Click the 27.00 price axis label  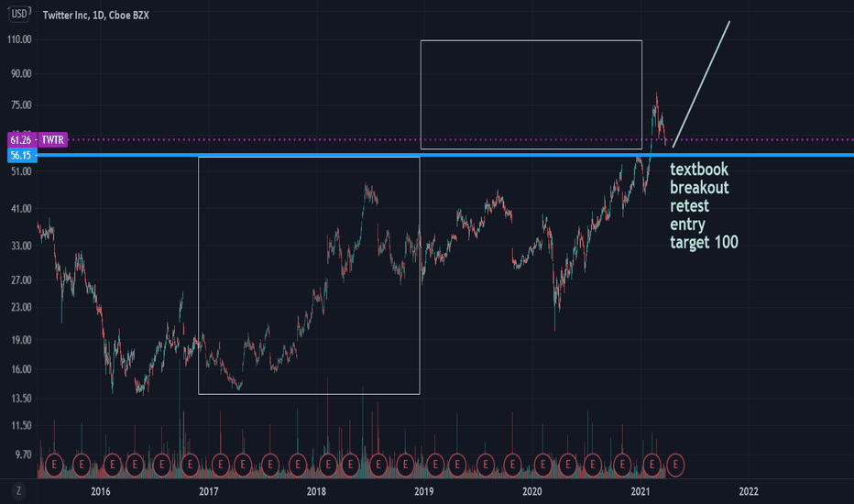pyautogui.click(x=21, y=280)
